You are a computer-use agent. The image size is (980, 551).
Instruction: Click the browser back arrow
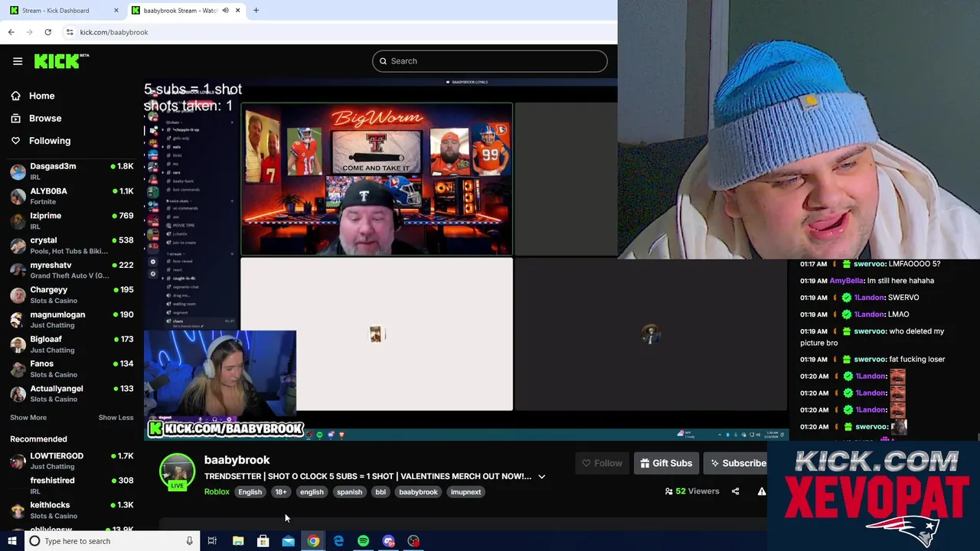[11, 32]
